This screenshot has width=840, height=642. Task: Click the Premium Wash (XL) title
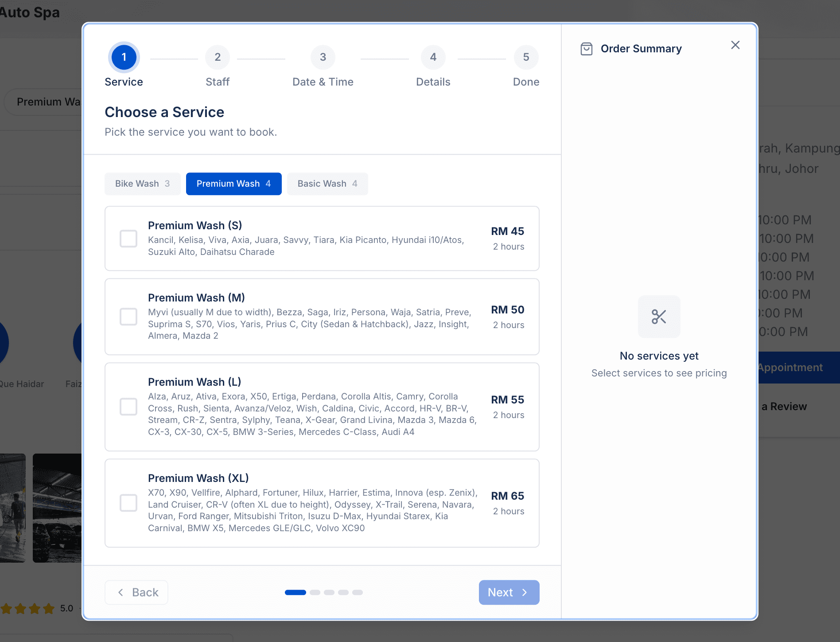[x=198, y=478]
